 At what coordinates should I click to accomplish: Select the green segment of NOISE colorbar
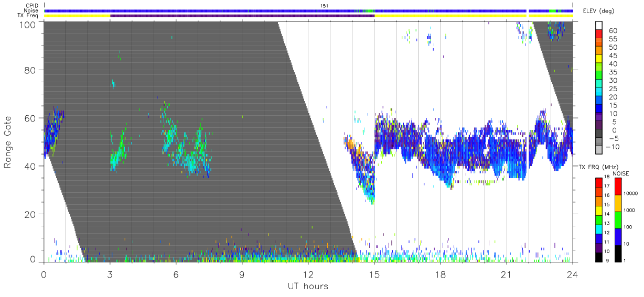[618, 220]
